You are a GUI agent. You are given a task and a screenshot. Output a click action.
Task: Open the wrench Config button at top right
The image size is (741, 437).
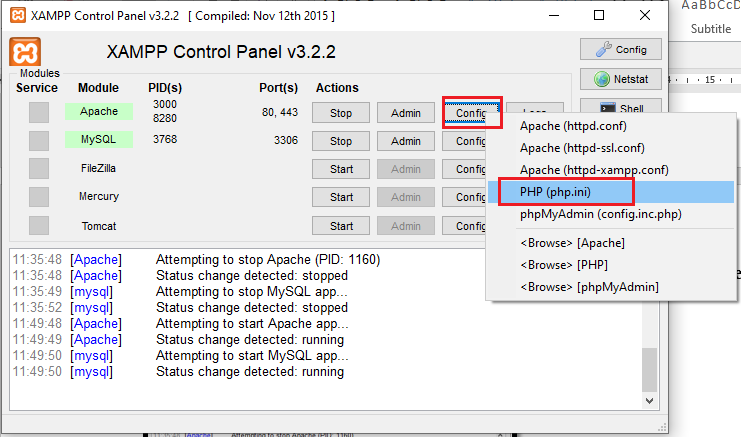621,49
